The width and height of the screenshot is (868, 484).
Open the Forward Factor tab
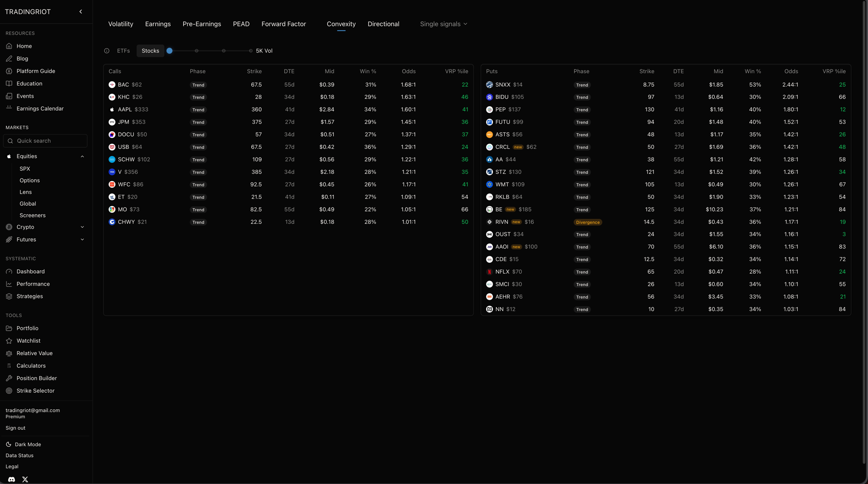tap(284, 24)
